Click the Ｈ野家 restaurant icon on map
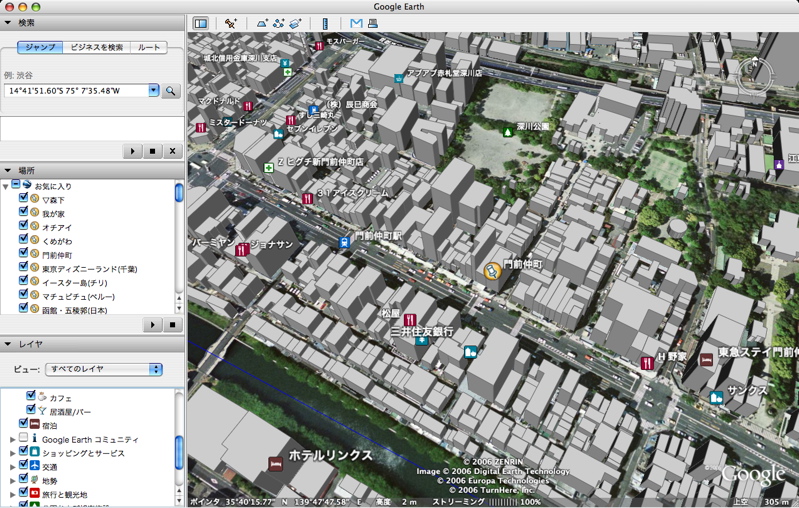Image resolution: width=799 pixels, height=508 pixels. [x=647, y=363]
